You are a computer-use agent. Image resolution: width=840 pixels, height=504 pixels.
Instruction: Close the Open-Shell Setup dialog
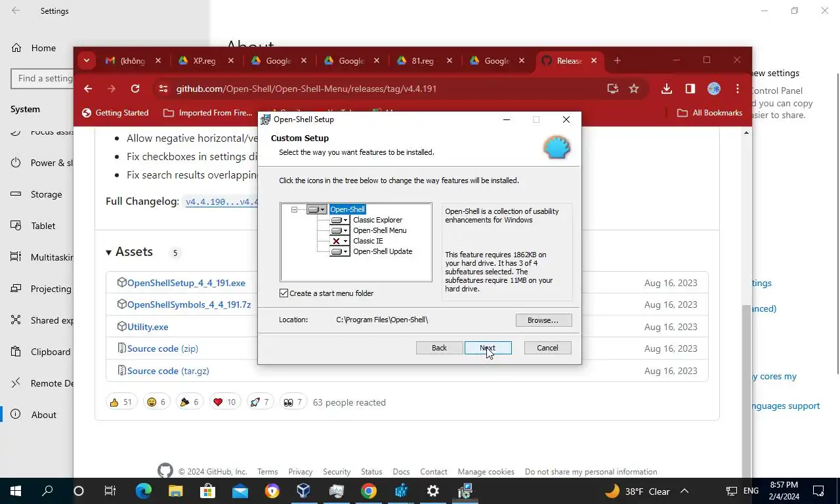(566, 119)
